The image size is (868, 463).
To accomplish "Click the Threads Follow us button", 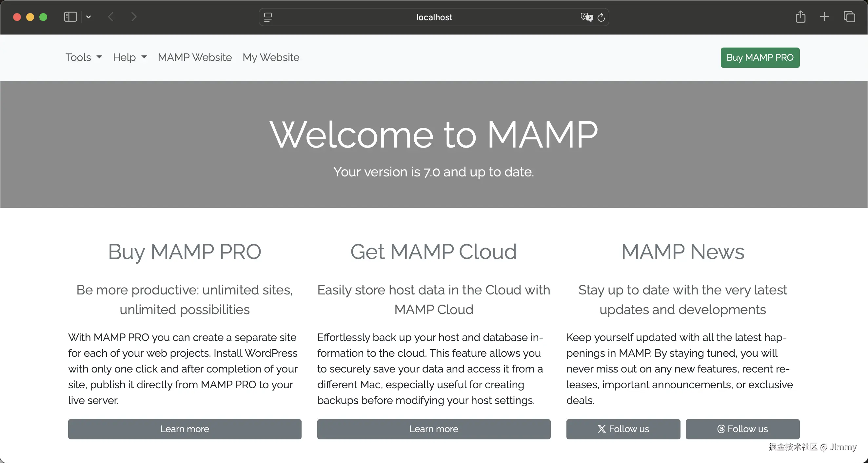I will coord(742,429).
